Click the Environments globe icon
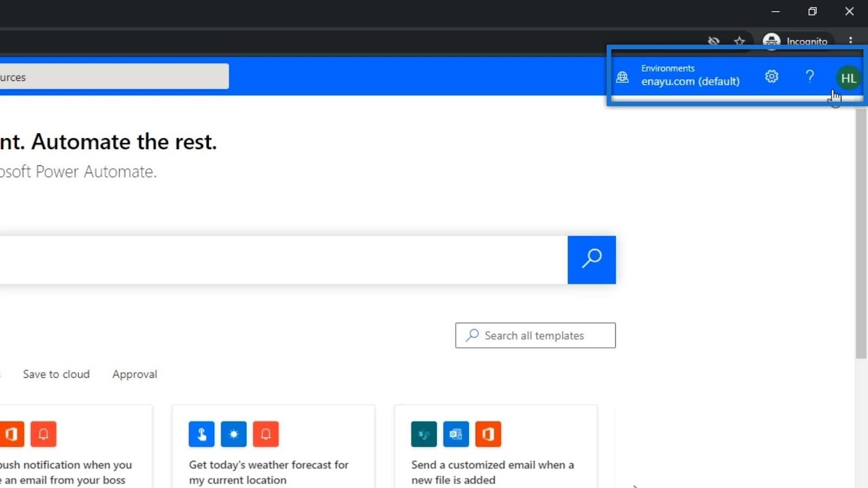 click(622, 77)
